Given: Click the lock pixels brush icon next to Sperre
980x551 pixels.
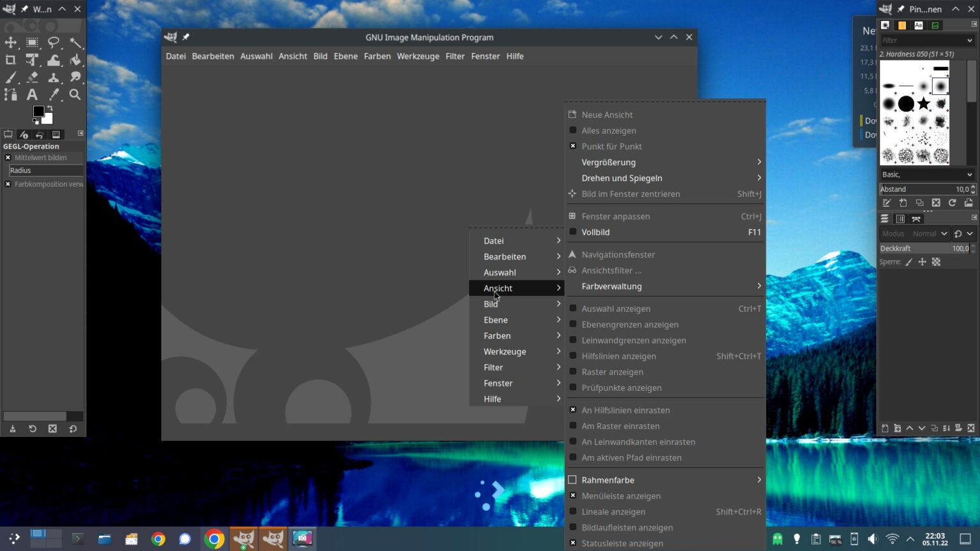Looking at the screenshot, I should [909, 262].
